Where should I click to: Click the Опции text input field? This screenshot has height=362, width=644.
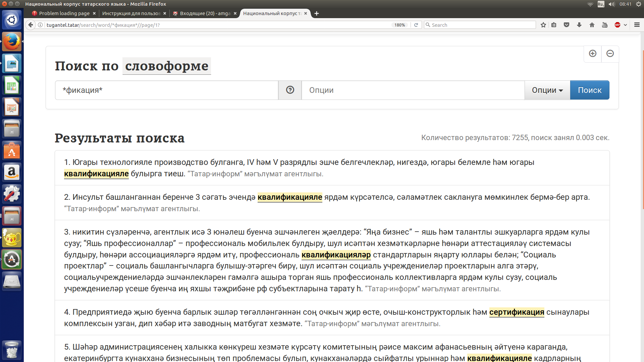[x=413, y=90]
